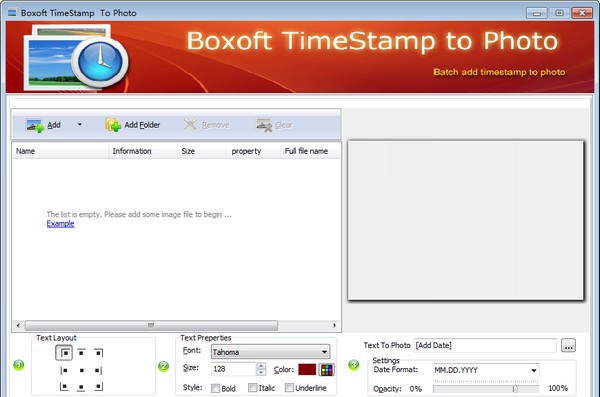600x397 pixels.
Task: Select middle-right text layout position
Action: (x=98, y=370)
